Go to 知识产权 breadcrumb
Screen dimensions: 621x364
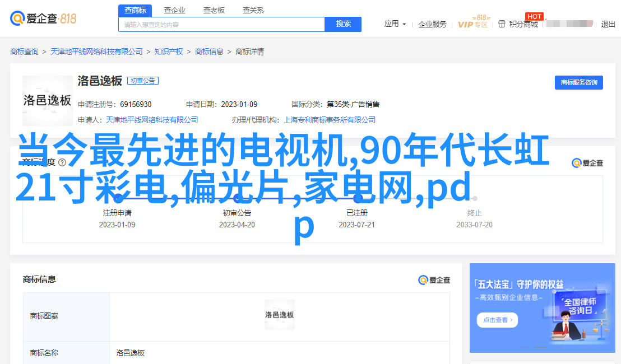(169, 52)
